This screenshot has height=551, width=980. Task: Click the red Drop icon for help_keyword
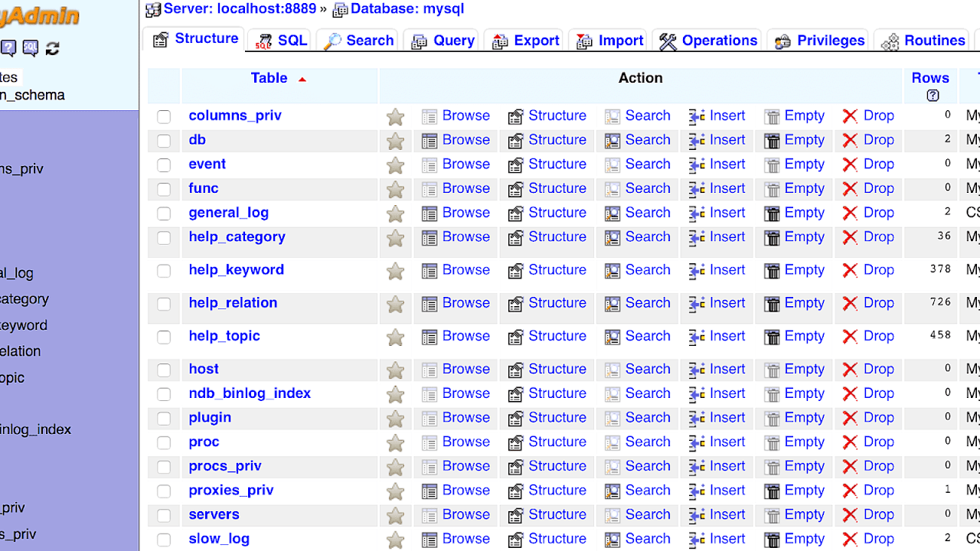[x=850, y=271]
